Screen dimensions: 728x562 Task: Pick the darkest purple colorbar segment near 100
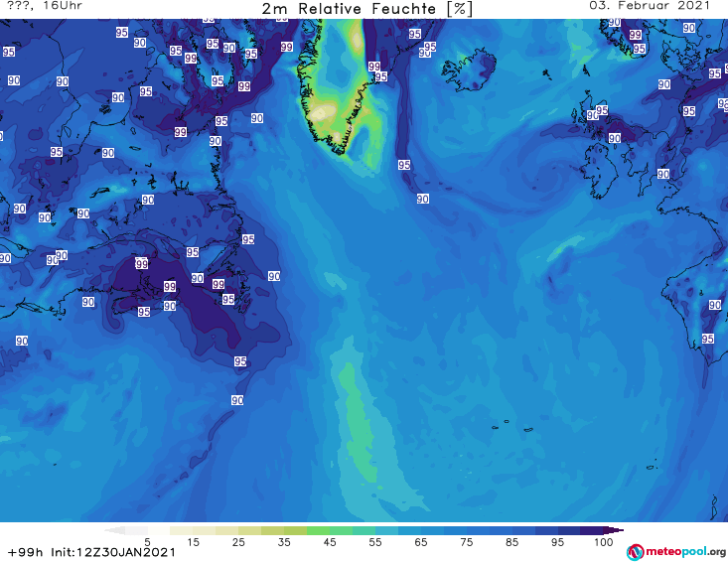point(592,530)
